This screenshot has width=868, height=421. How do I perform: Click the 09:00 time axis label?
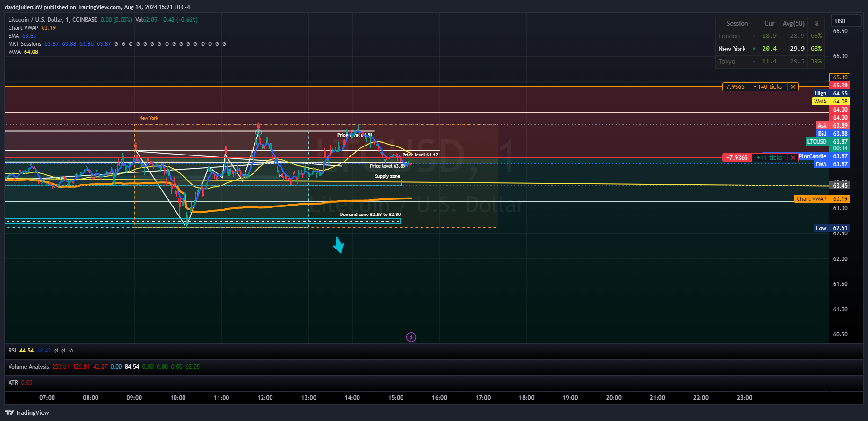point(134,398)
